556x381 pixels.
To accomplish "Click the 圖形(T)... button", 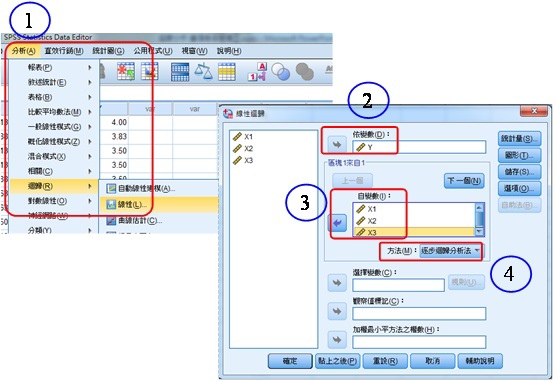I will point(519,155).
